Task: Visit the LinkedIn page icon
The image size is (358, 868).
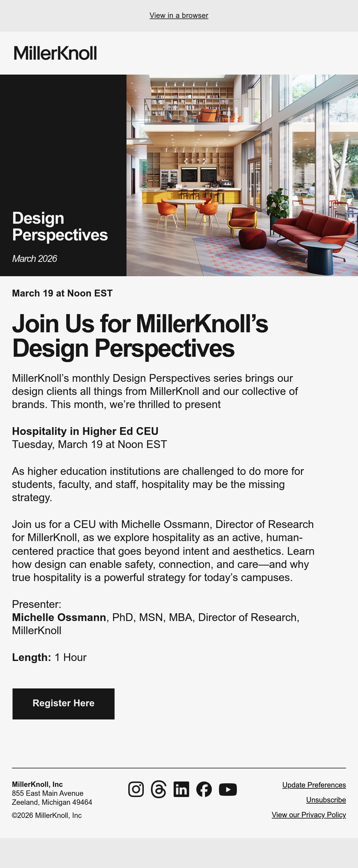Action: [x=181, y=790]
